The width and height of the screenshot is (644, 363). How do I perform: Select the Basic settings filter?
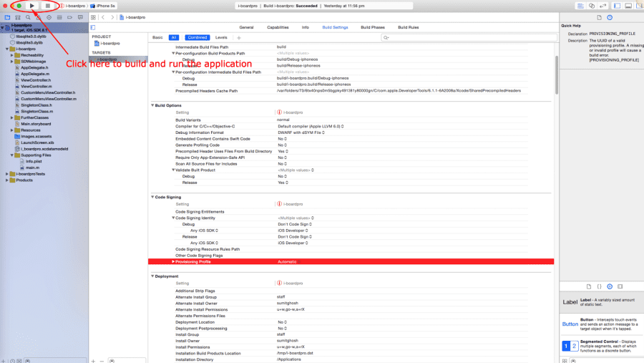point(157,37)
